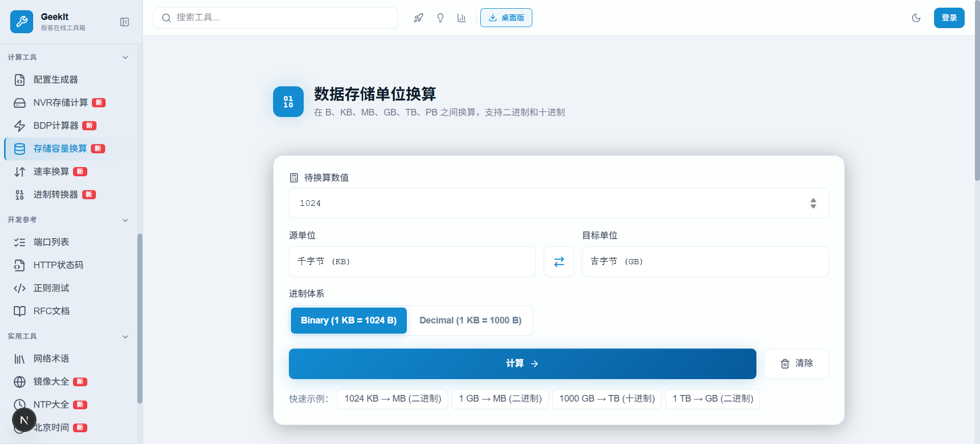Click the 清除 button
Image resolution: width=980 pixels, height=444 pixels.
coord(796,364)
